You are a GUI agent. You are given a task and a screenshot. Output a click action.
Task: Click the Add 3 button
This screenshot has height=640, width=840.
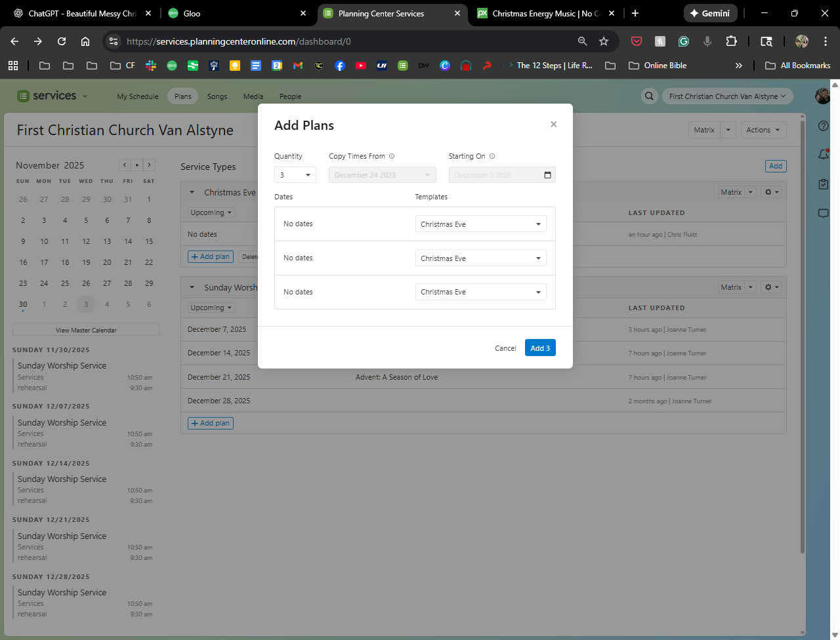[x=540, y=348]
